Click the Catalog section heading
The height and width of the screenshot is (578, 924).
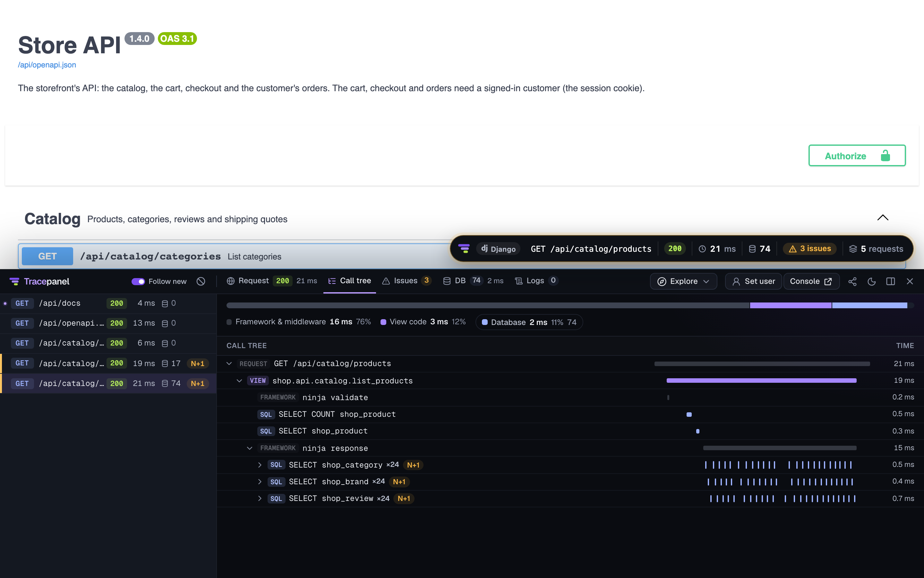click(52, 219)
